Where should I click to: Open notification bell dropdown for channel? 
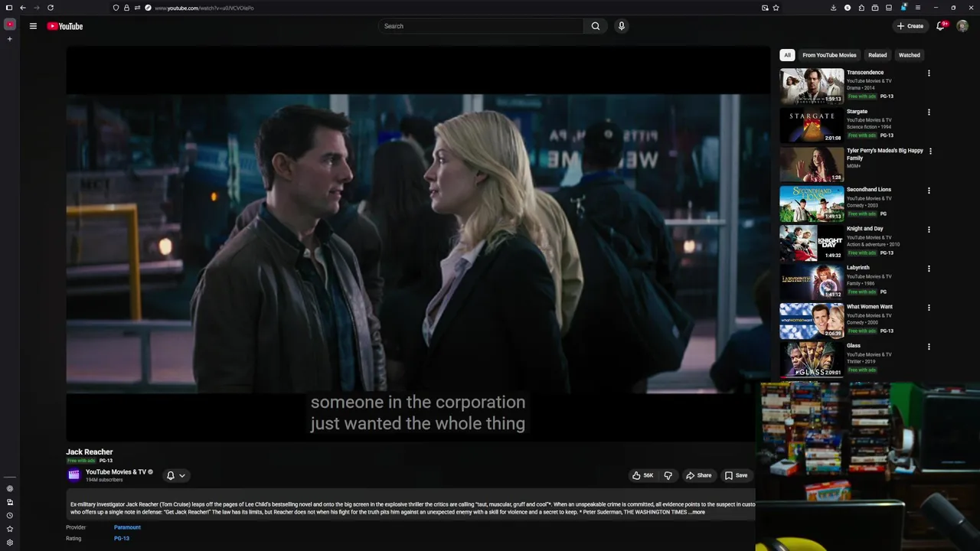[176, 475]
